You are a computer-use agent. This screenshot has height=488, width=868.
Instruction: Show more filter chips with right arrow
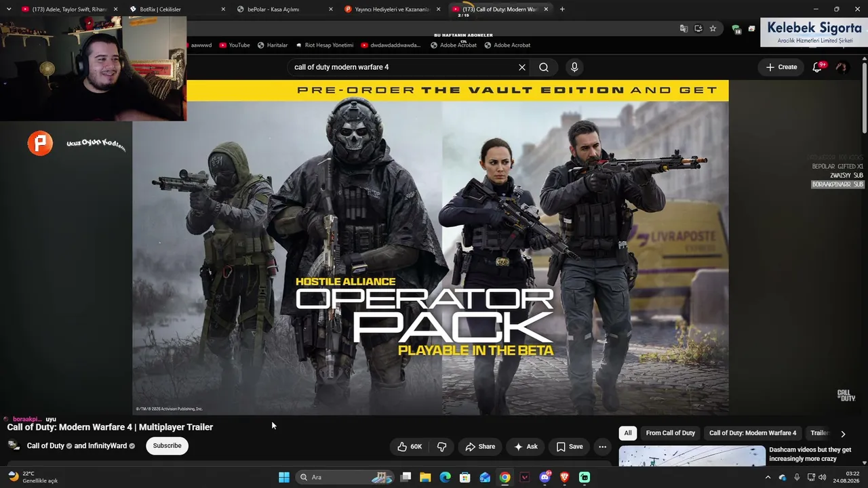point(843,434)
